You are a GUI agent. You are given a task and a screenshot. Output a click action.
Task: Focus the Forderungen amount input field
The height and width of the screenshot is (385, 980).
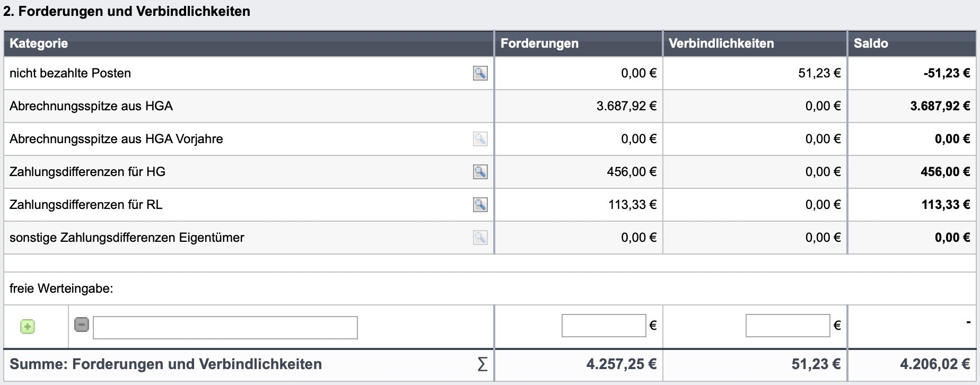603,325
